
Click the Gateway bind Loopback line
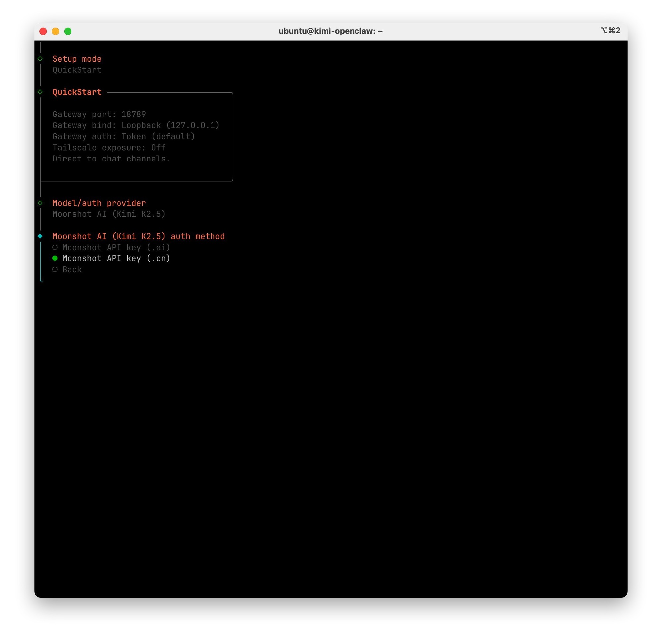[136, 125]
